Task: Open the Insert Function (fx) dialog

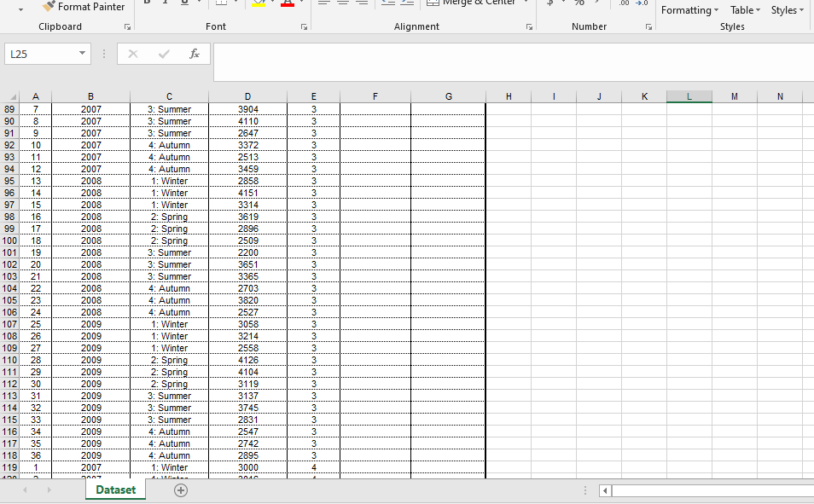Action: (x=194, y=53)
